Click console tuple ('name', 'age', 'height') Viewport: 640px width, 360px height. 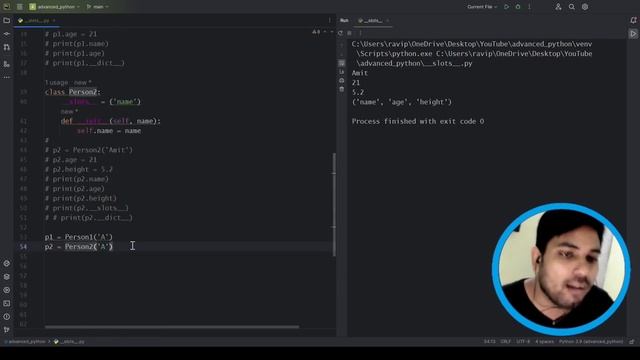pyautogui.click(x=402, y=102)
